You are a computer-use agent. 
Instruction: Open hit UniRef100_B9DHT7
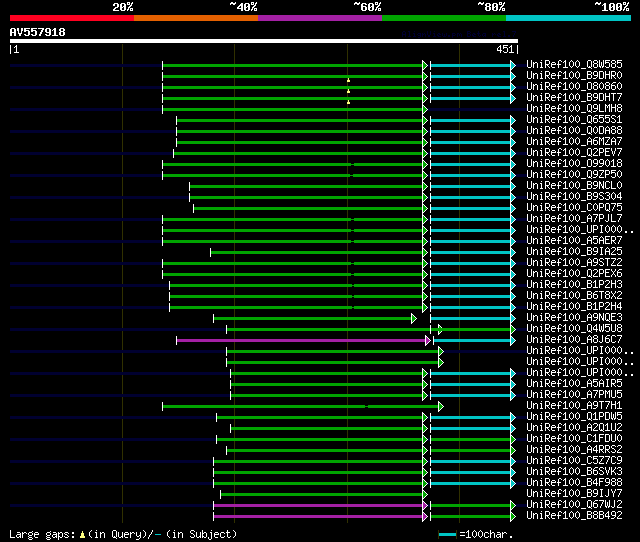(574, 97)
